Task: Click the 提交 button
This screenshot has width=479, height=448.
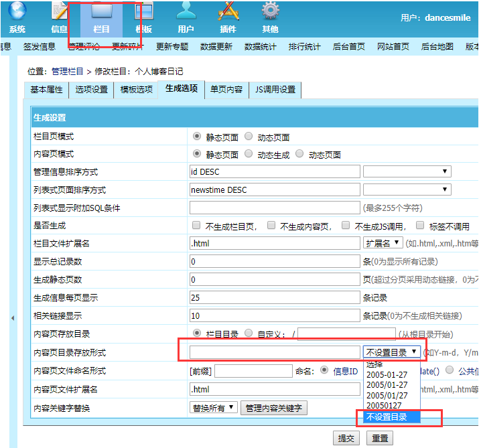Action: tap(346, 438)
